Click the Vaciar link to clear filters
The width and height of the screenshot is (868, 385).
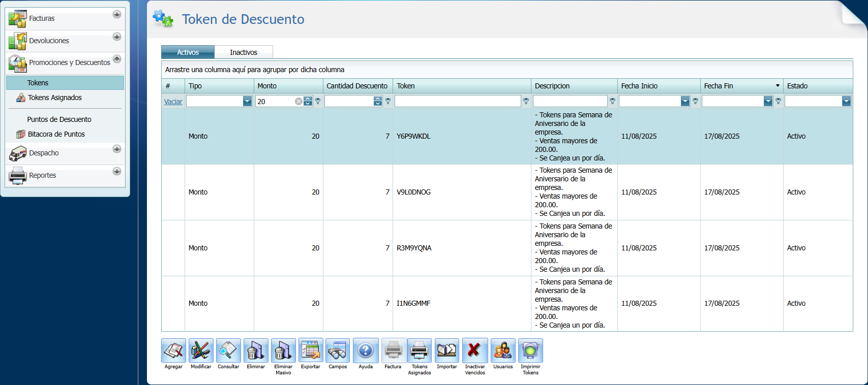click(x=173, y=102)
